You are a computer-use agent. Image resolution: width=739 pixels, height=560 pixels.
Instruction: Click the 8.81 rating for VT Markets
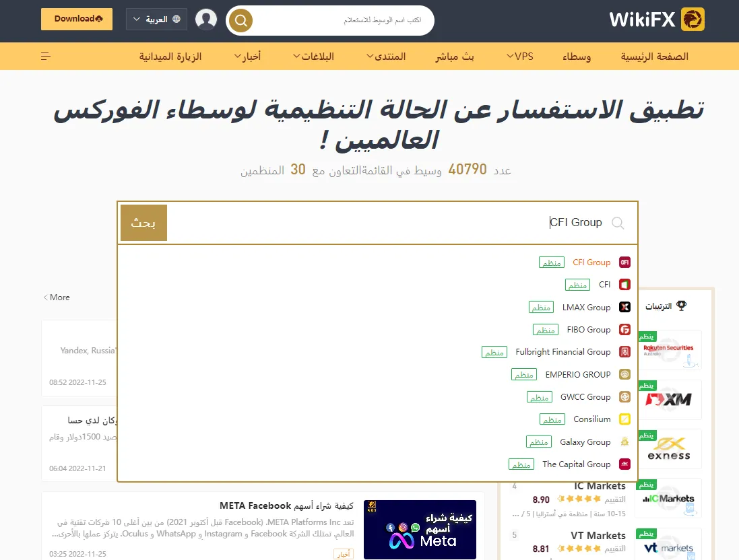(541, 549)
